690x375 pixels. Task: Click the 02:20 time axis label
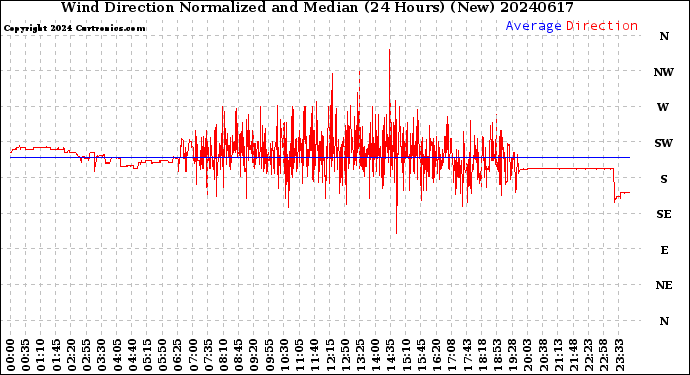(x=71, y=355)
